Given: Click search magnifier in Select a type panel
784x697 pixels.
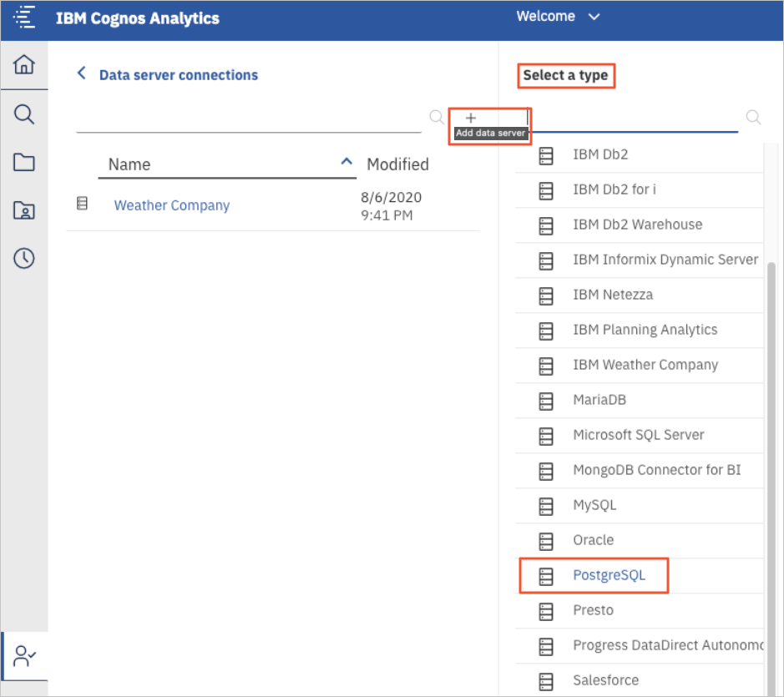Looking at the screenshot, I should 753,118.
